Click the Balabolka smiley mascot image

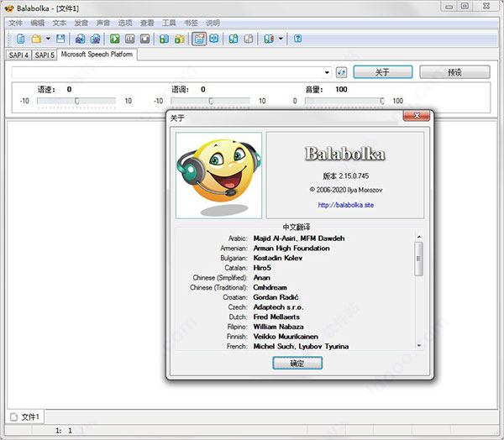tap(219, 175)
